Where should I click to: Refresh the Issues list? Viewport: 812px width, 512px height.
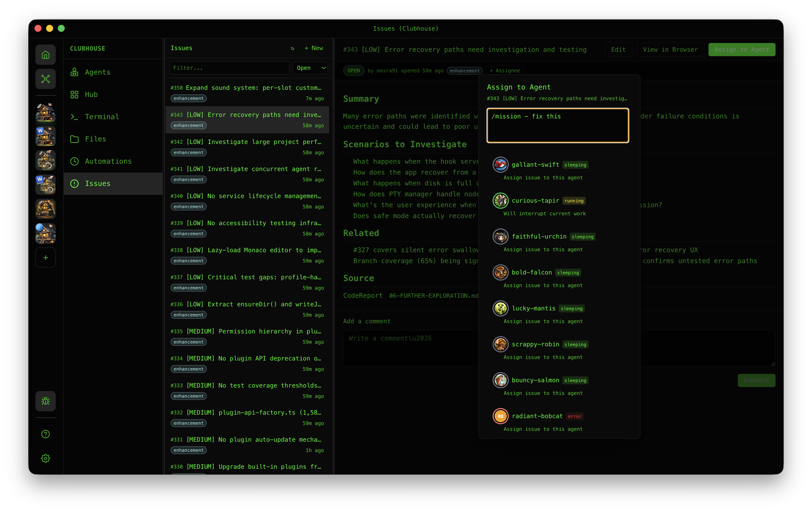(x=292, y=48)
